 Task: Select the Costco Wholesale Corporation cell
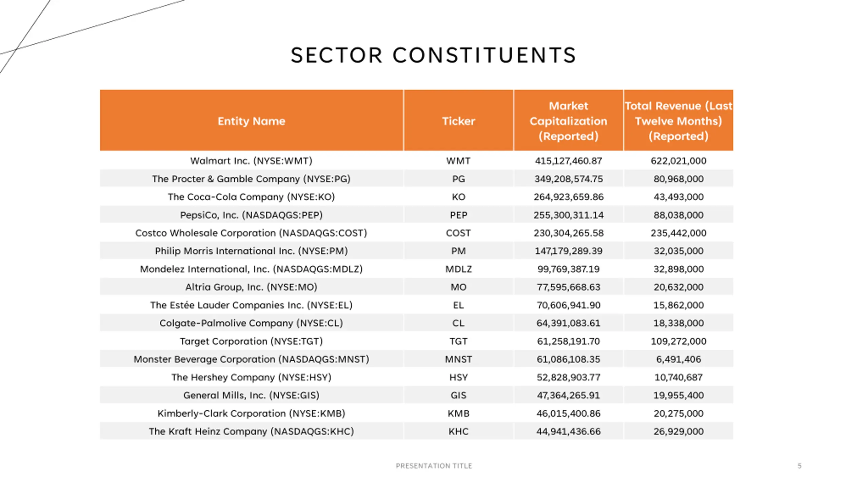[251, 233]
